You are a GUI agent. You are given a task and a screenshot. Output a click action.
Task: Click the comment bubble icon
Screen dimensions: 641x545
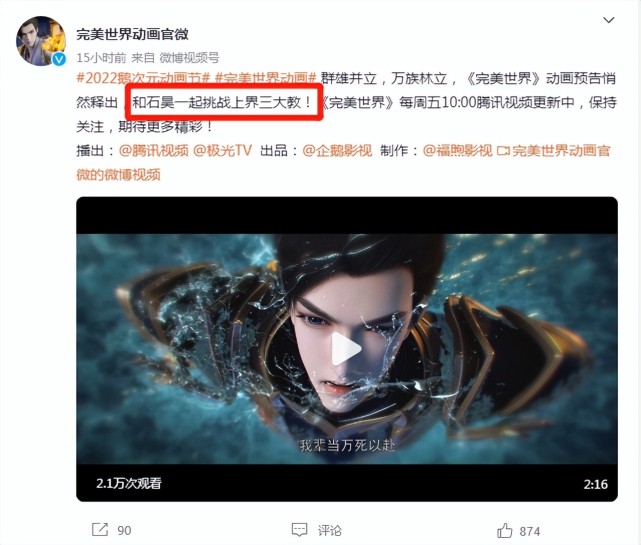[299, 530]
